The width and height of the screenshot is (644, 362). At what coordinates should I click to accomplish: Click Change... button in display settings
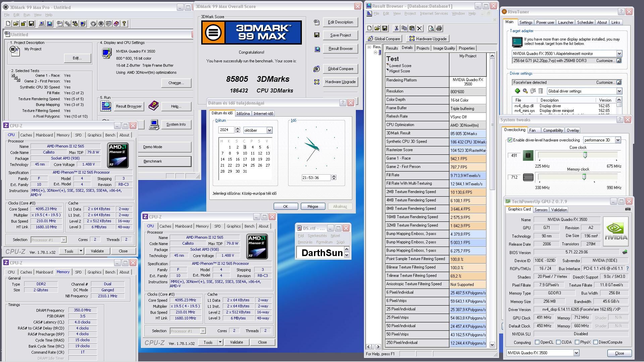pos(176,83)
